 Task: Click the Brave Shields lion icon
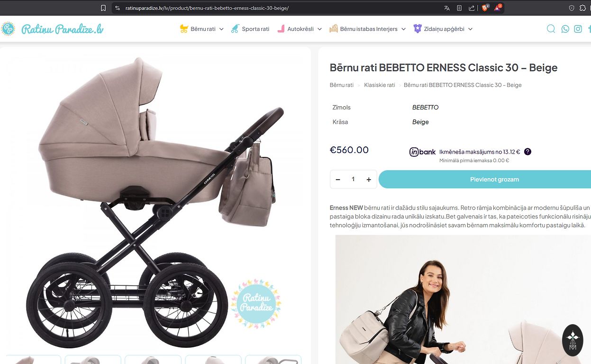click(485, 8)
